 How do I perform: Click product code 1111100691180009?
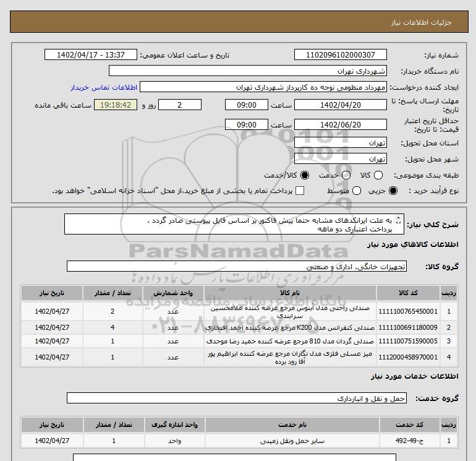[408, 327]
